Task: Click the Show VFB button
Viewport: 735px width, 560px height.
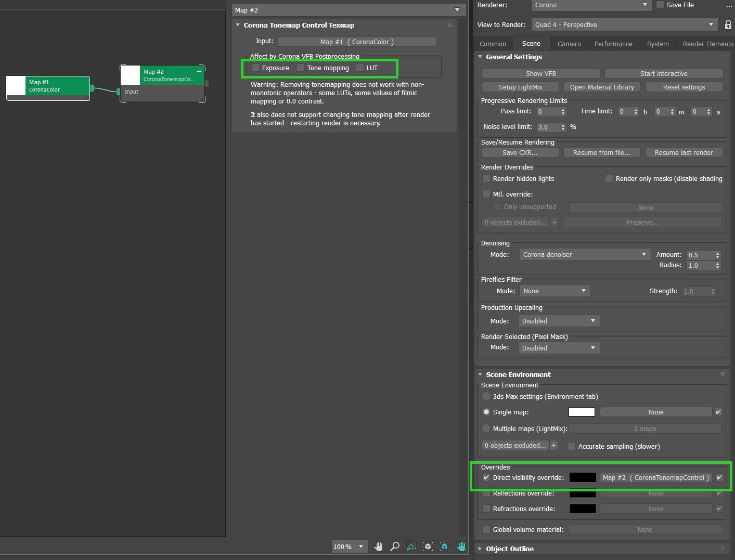Action: [x=541, y=73]
